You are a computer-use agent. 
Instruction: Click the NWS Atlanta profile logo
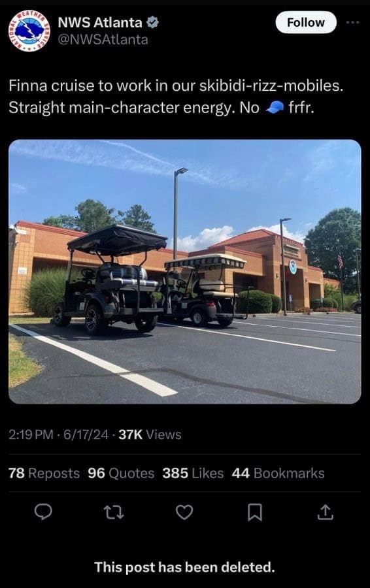[29, 31]
